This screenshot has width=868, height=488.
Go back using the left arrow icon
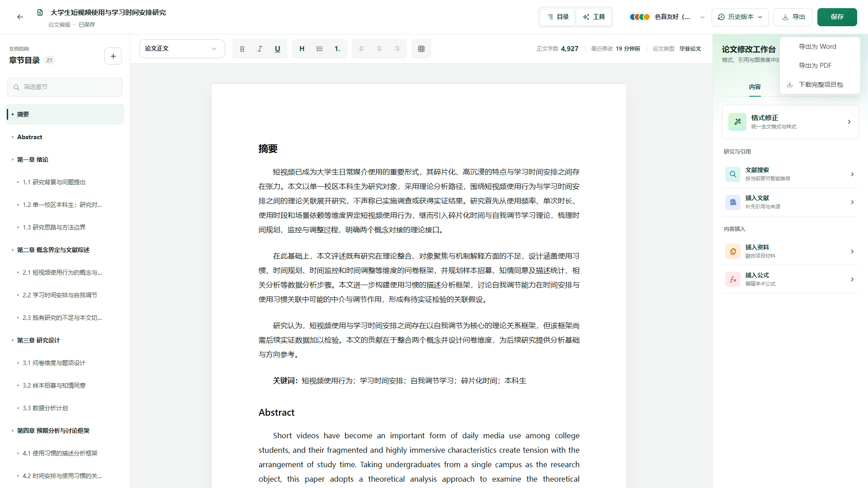(x=20, y=17)
